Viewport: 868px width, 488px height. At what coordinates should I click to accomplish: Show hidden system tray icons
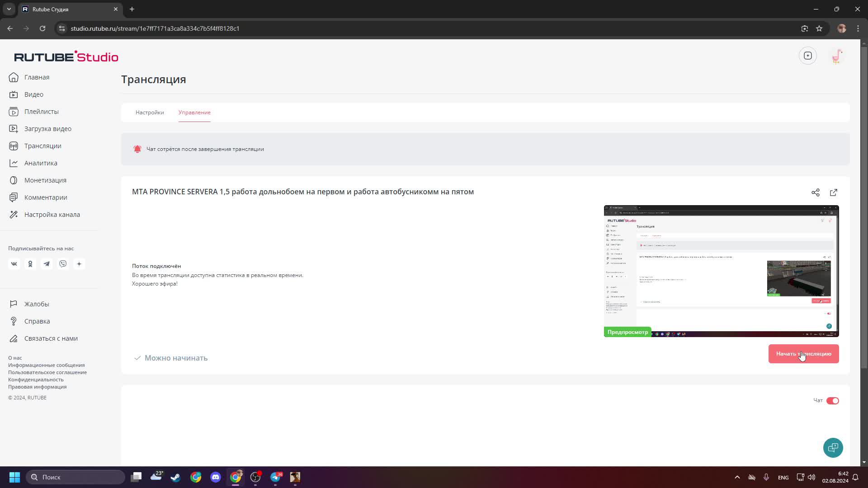[737, 477]
